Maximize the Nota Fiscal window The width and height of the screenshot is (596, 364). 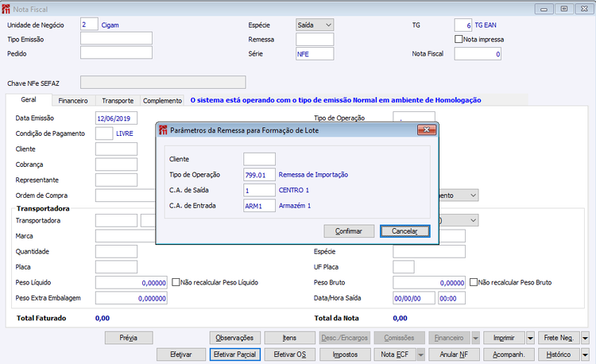[564, 9]
